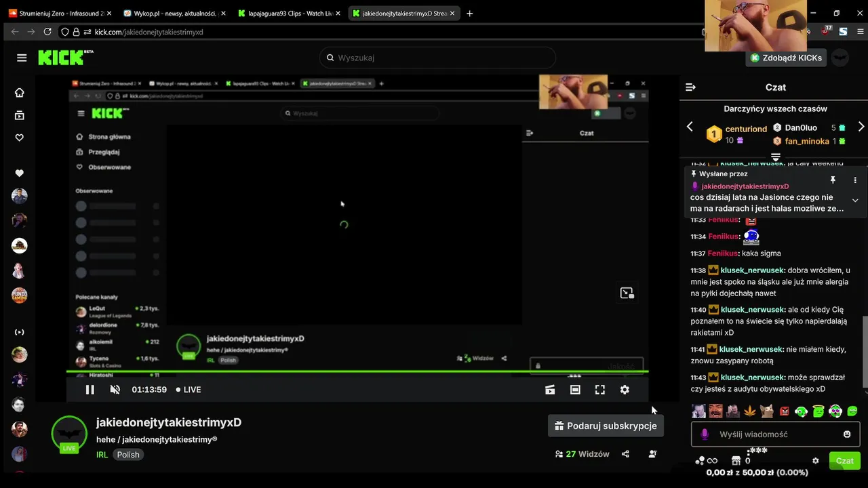Open the IRL category link

coord(102,455)
